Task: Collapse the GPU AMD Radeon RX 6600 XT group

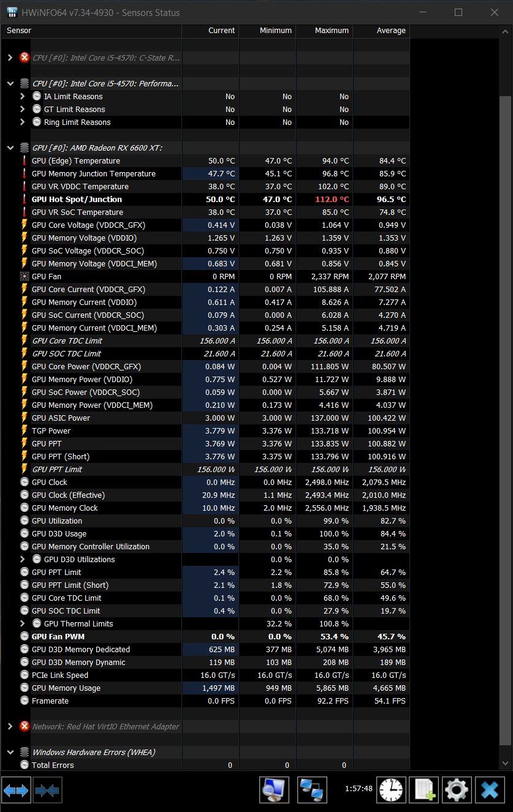Action: tap(10, 148)
